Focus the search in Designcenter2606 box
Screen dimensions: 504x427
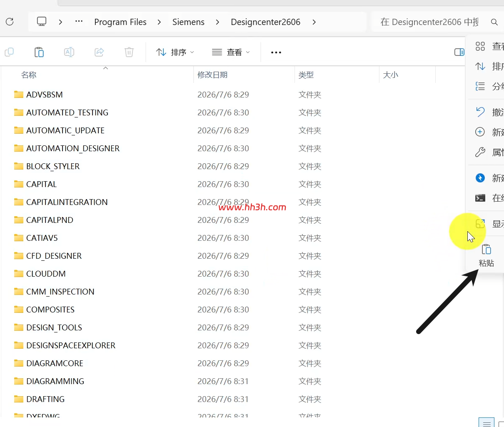(x=429, y=22)
